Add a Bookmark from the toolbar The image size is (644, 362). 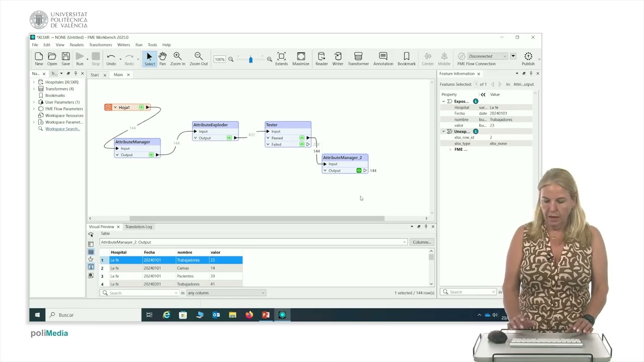pos(407,59)
